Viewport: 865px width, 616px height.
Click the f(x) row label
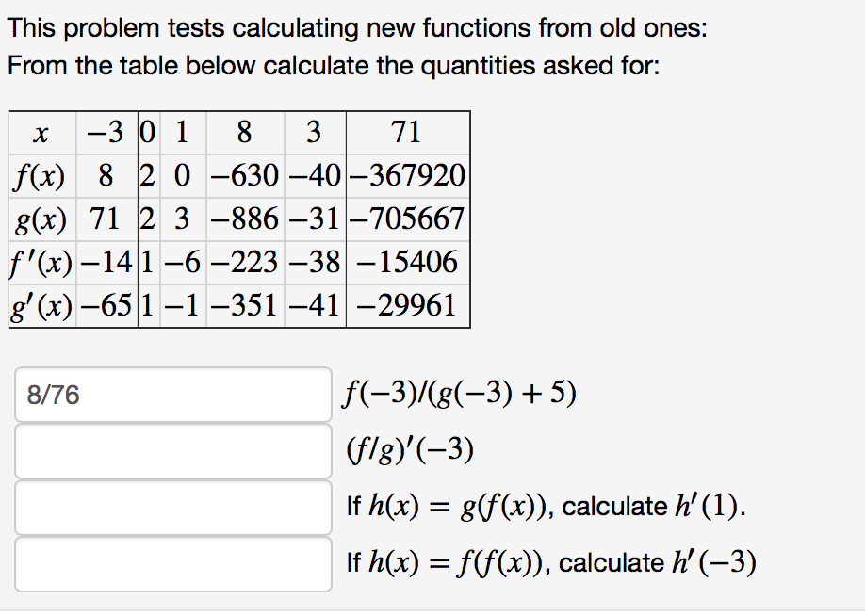pos(38,175)
